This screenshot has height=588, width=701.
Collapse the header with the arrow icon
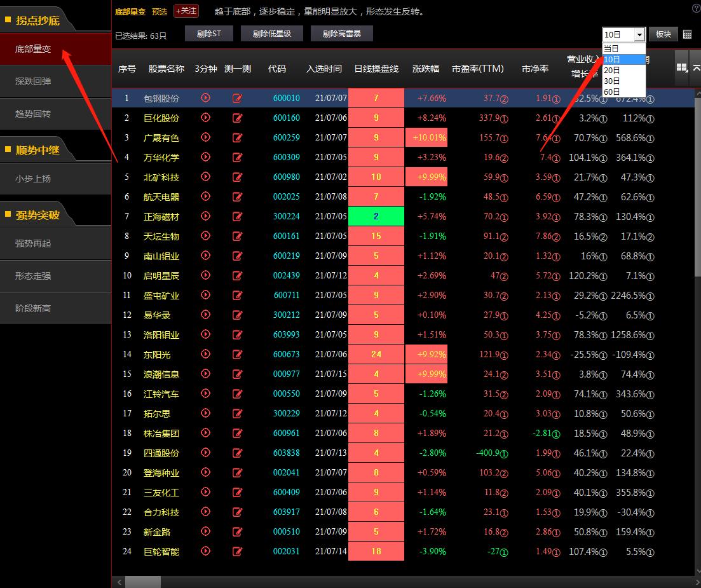click(x=697, y=68)
